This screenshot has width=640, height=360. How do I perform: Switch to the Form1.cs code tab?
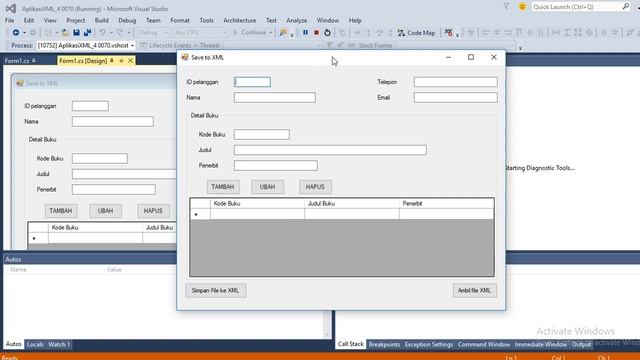pyautogui.click(x=17, y=60)
